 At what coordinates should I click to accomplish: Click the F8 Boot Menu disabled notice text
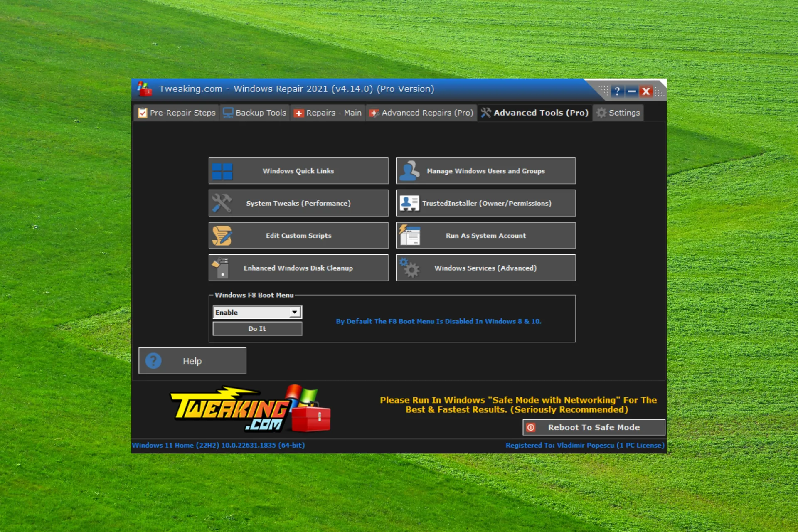438,321
